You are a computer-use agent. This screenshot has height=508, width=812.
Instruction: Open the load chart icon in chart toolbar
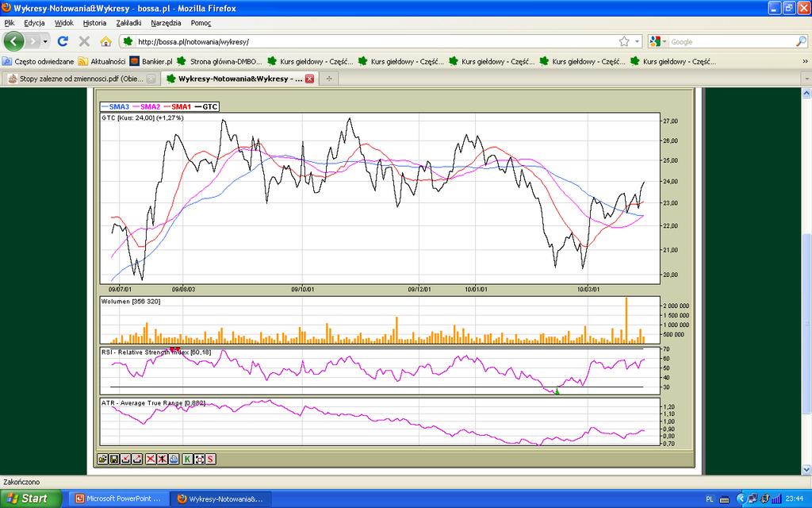pos(102,460)
